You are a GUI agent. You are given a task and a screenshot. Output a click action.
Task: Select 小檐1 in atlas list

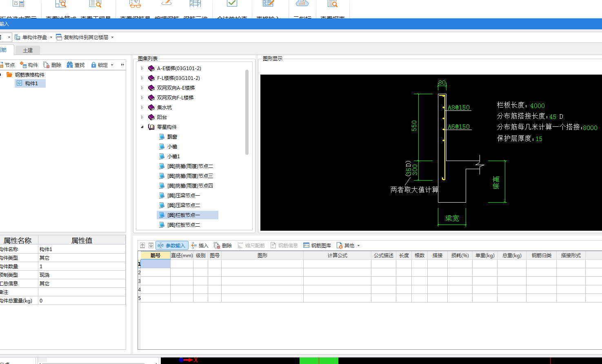173,156
